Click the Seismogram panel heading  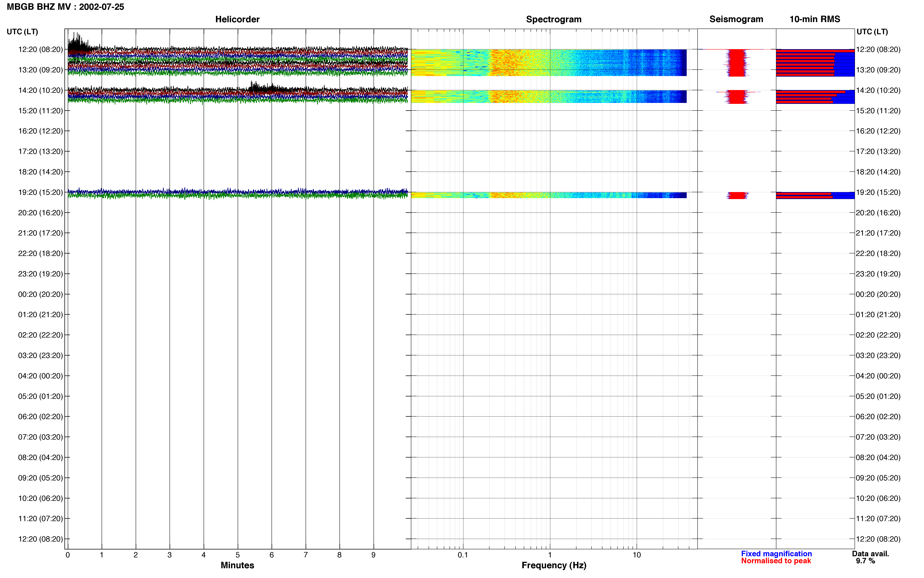pos(736,19)
